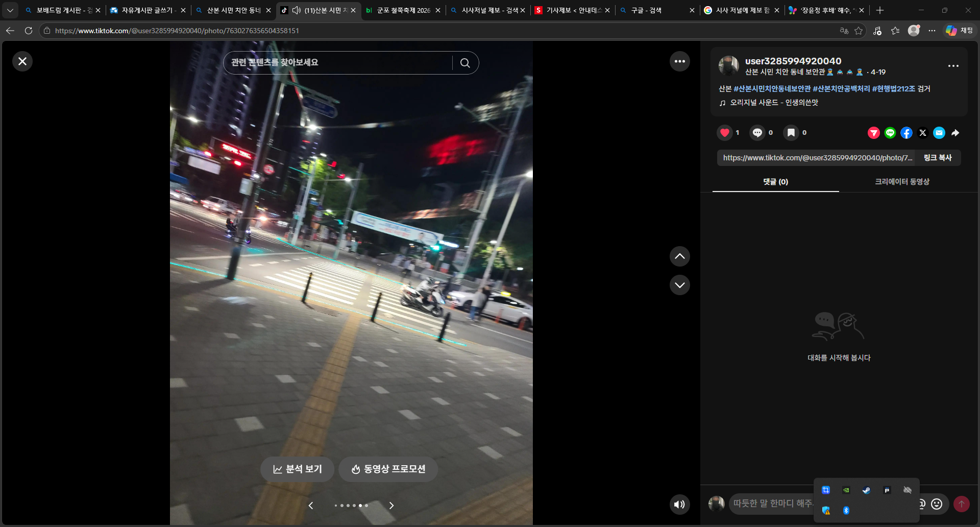Open the user3285994920040 profile name

793,61
